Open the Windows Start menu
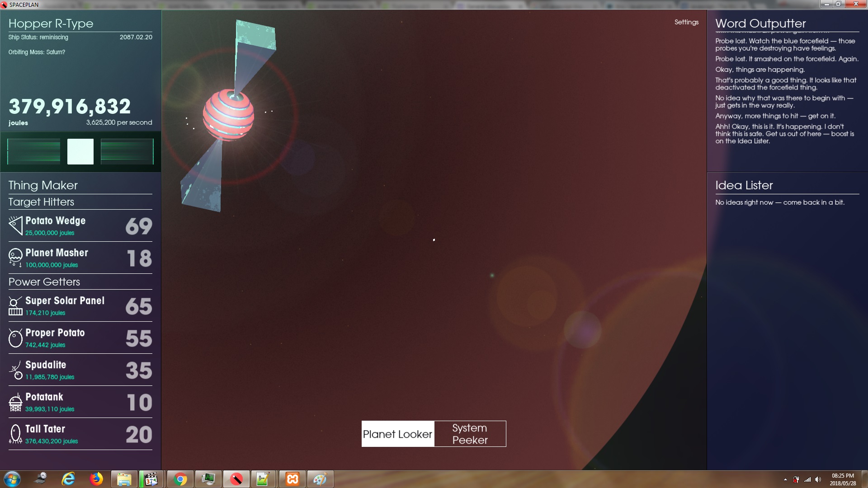Screen dimensions: 868x488 coord(12,479)
